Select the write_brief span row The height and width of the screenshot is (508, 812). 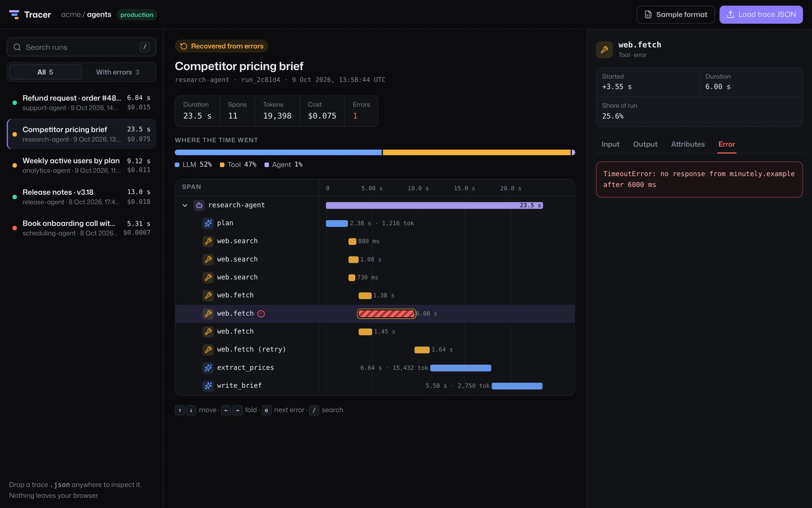click(375, 386)
